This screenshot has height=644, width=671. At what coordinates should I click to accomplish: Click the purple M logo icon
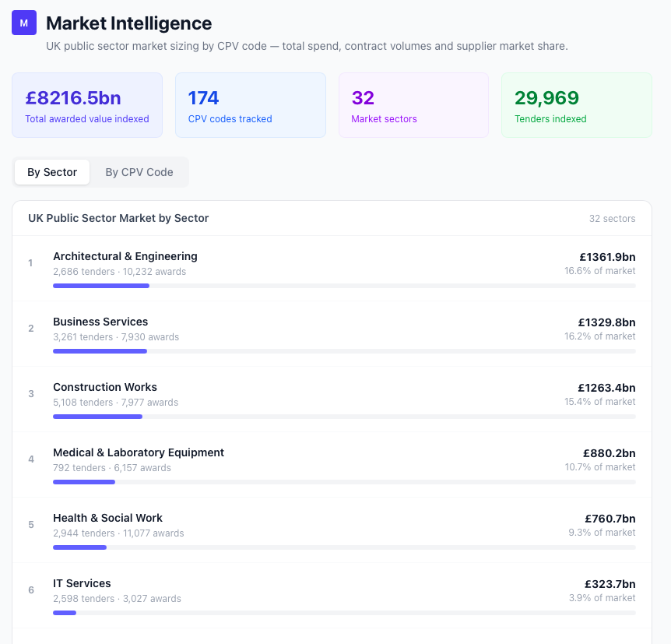(x=24, y=23)
